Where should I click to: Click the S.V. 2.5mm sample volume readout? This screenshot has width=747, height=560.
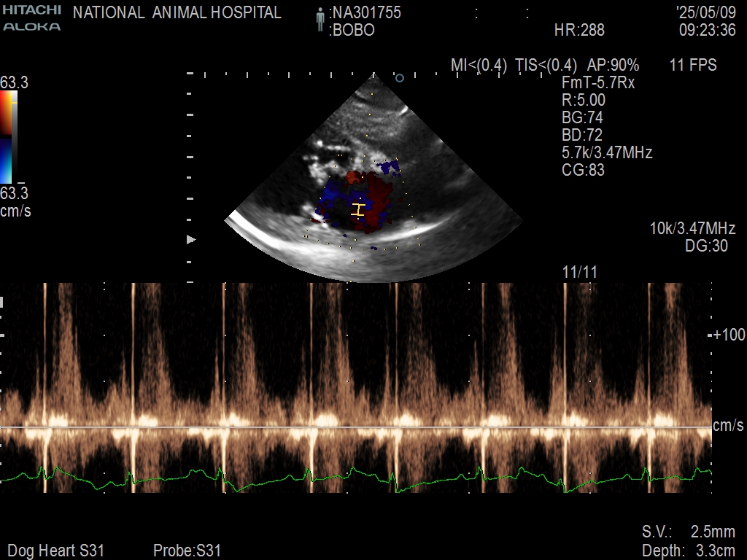pyautogui.click(x=689, y=532)
